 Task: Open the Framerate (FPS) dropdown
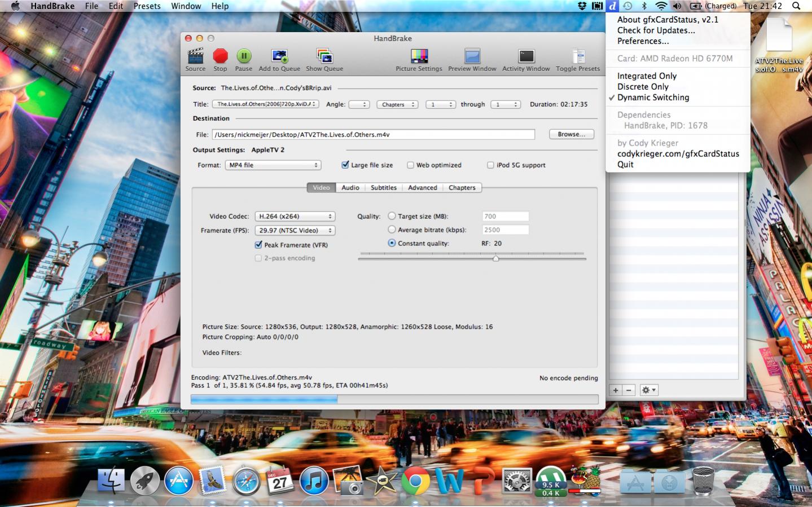295,231
